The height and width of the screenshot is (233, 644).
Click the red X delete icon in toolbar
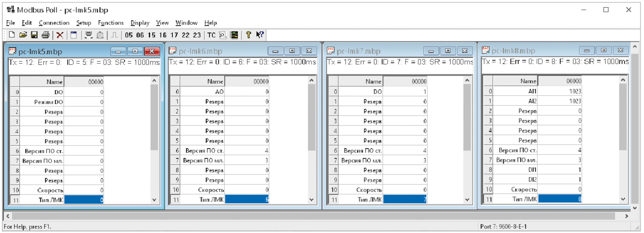(x=60, y=35)
